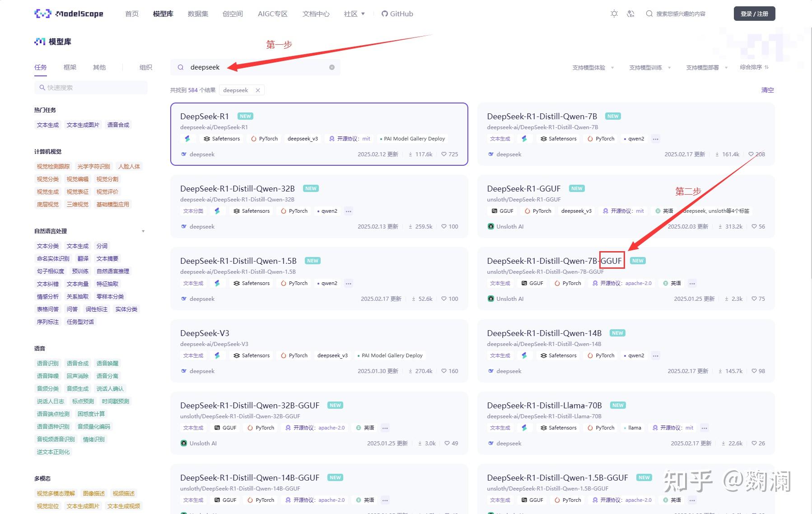Select 文本生成图片 under 热门任务
Viewport: 812px width, 514px height.
click(x=83, y=125)
